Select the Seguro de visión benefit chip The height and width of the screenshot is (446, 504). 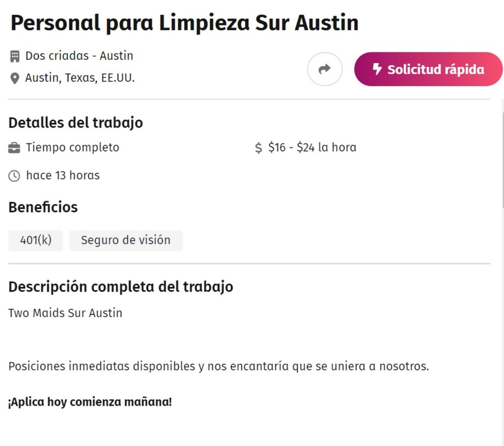[125, 240]
